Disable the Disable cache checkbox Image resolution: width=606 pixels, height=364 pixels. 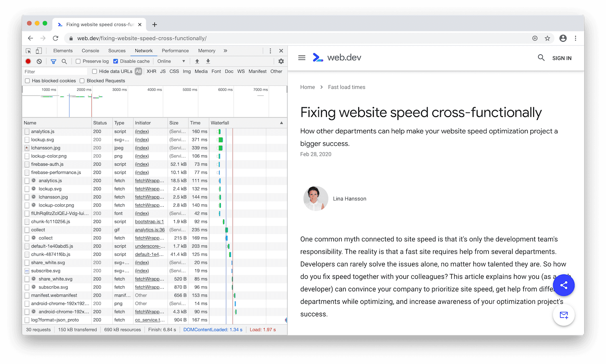point(116,61)
